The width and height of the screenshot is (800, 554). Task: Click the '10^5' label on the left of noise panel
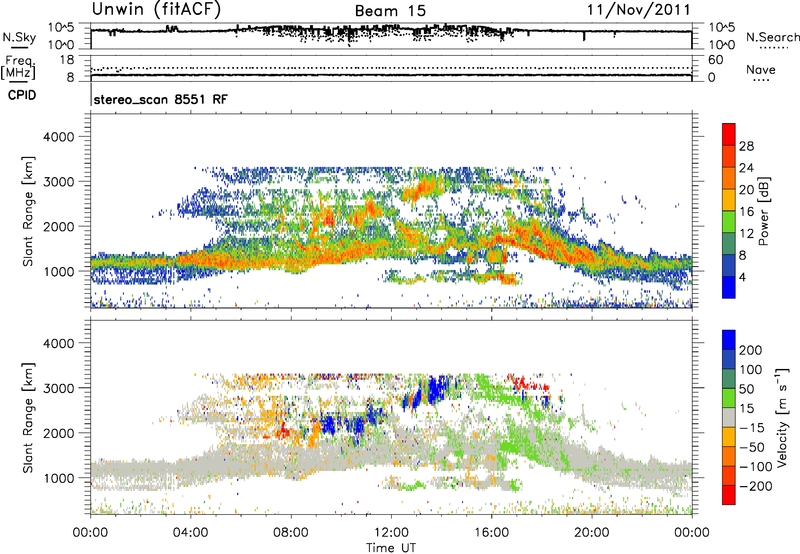(x=61, y=27)
